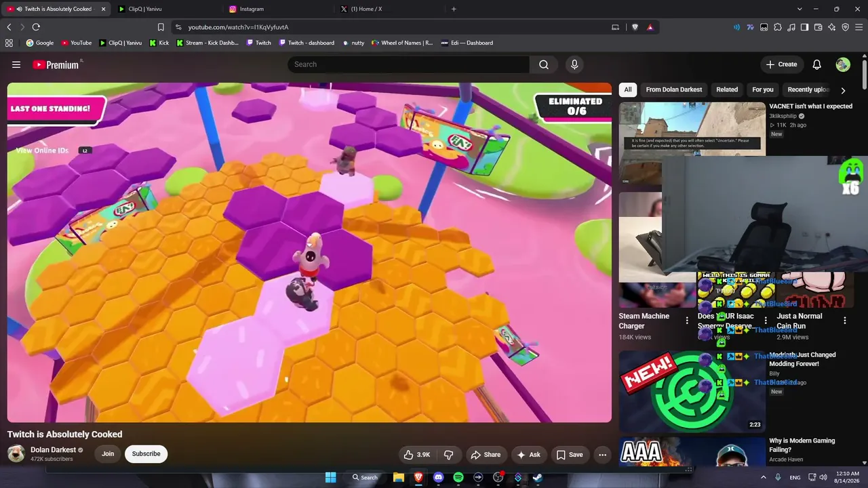The height and width of the screenshot is (488, 868).
Task: Click the page vertical scrollbar
Action: (865, 75)
